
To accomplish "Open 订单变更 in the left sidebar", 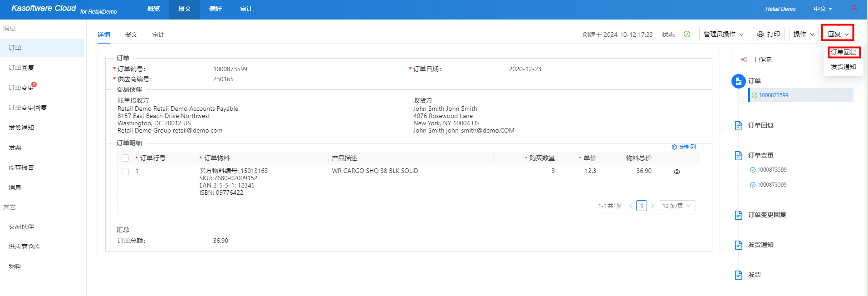I will tap(21, 88).
